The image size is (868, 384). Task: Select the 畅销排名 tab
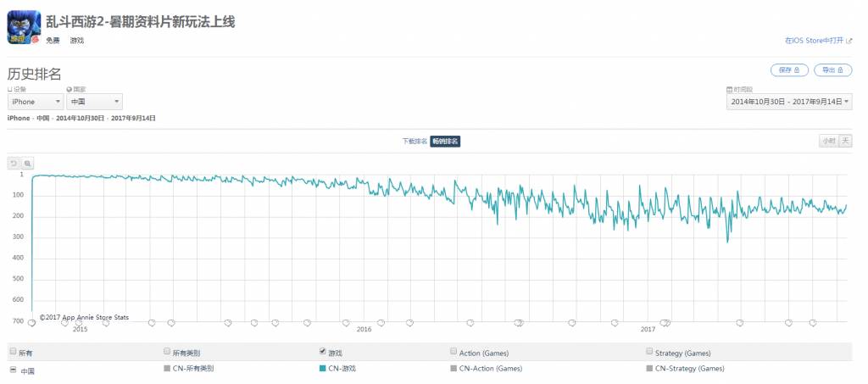(x=445, y=141)
